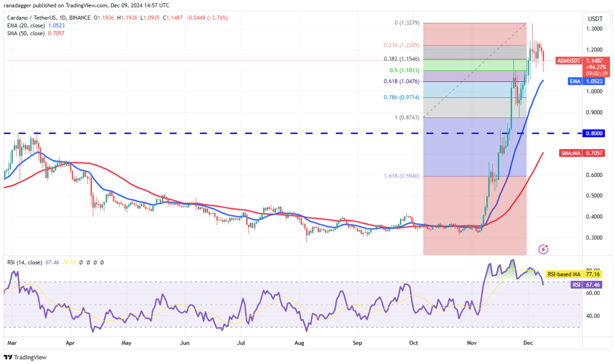The image size is (615, 364).
Task: Open the RSI (14, close) indicator legend
Action: [24, 262]
